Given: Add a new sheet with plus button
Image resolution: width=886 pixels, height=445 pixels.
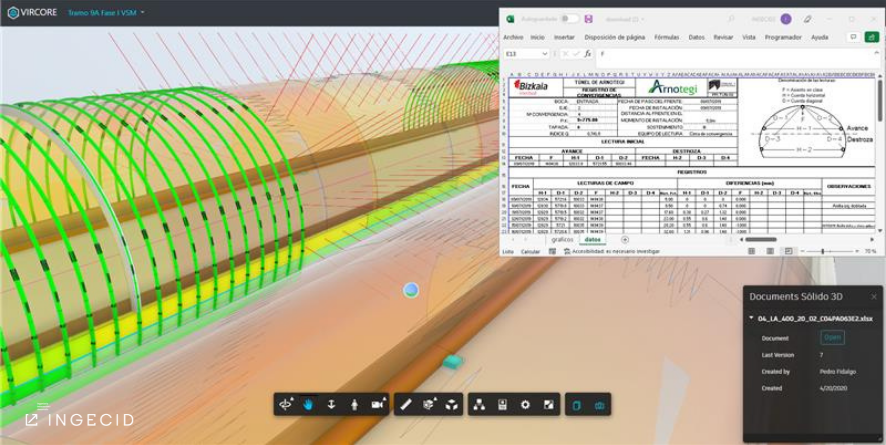Looking at the screenshot, I should tap(625, 240).
